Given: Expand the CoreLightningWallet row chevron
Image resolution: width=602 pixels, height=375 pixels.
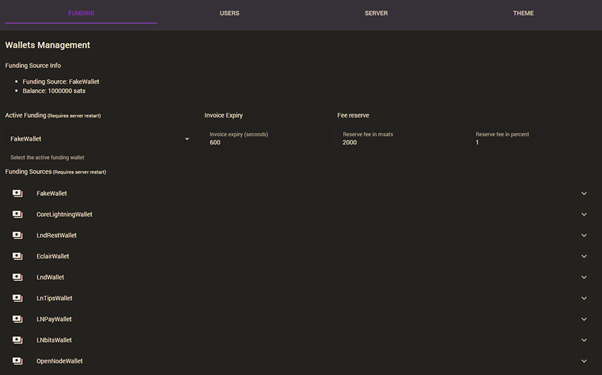Looking at the screenshot, I should point(584,215).
